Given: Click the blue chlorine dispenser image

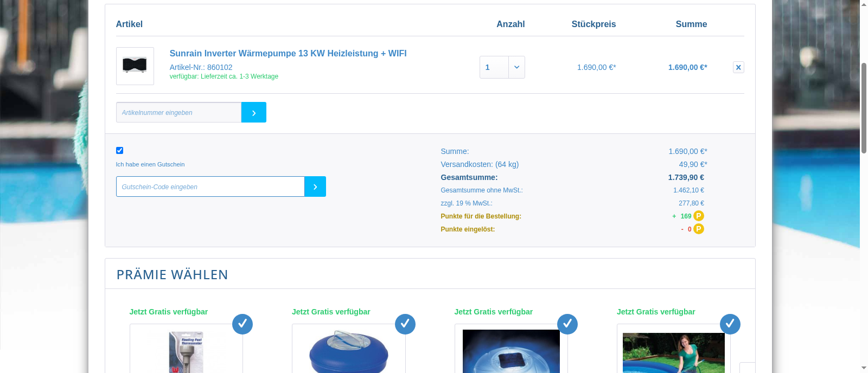Looking at the screenshot, I should click(349, 351).
